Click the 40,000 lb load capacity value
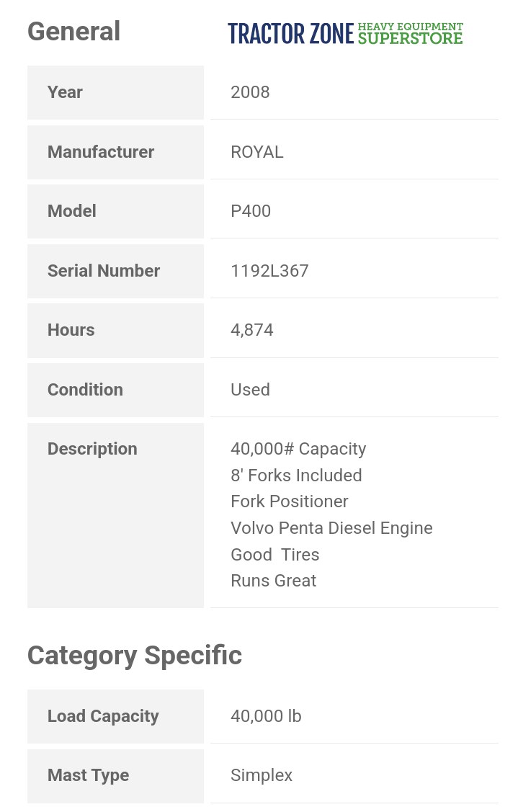Screen dimensions: 518x812 pos(266,716)
